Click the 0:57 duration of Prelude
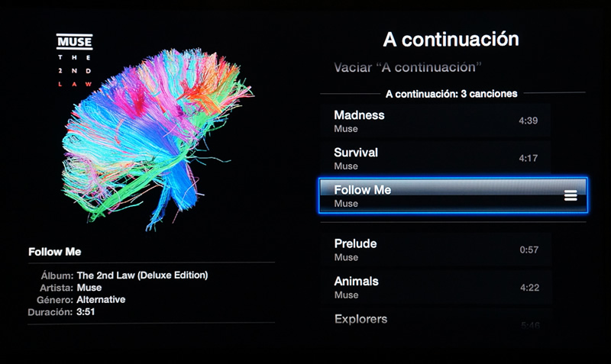This screenshot has height=364, width=611. (x=529, y=250)
